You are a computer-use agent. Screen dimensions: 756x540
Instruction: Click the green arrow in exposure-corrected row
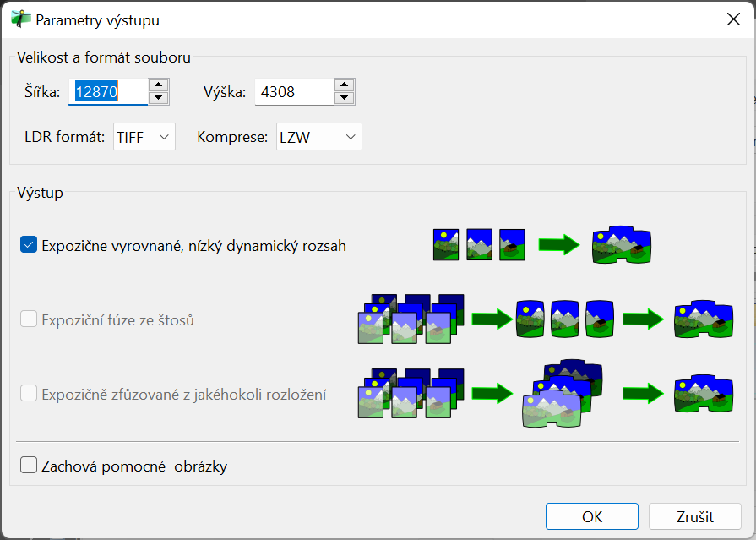tap(558, 245)
